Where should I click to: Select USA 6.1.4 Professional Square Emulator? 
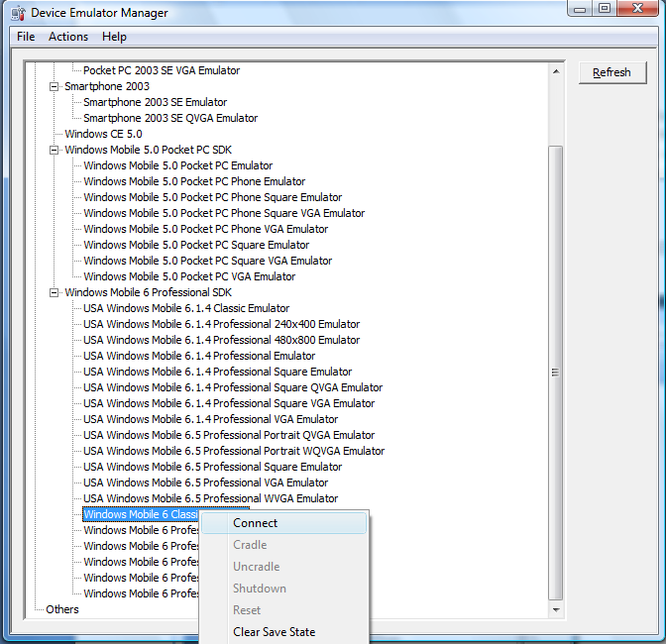coord(217,372)
